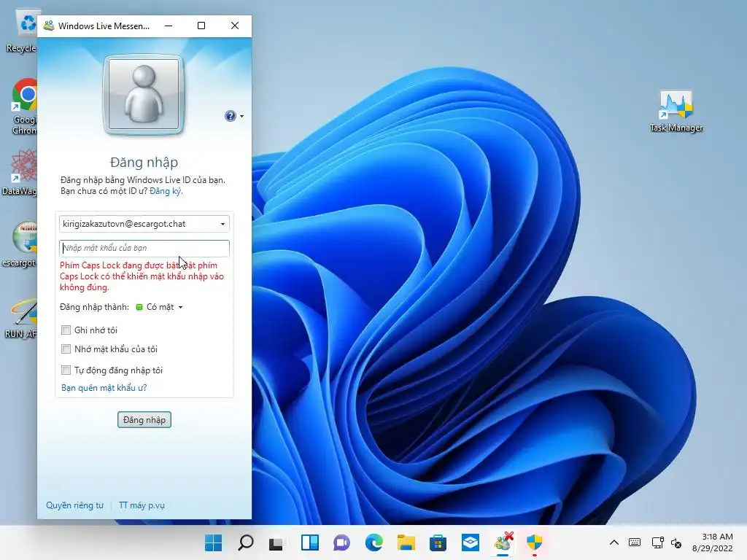Click the green status indicator square
The image size is (747, 560).
point(139,307)
